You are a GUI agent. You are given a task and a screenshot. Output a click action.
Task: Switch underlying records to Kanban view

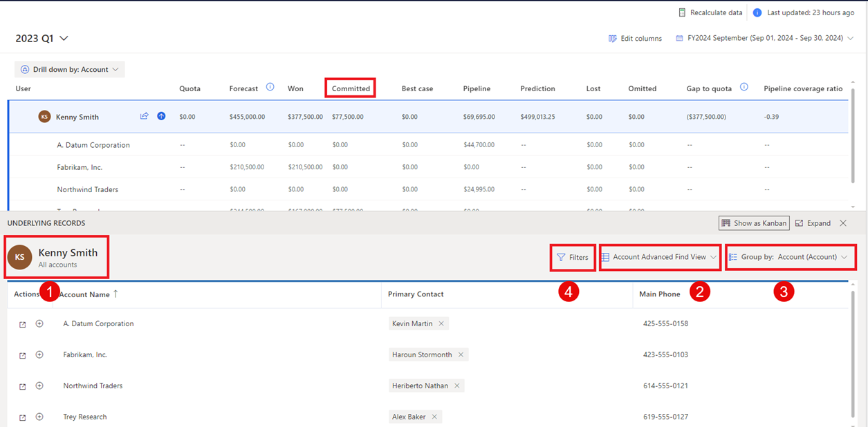click(754, 222)
